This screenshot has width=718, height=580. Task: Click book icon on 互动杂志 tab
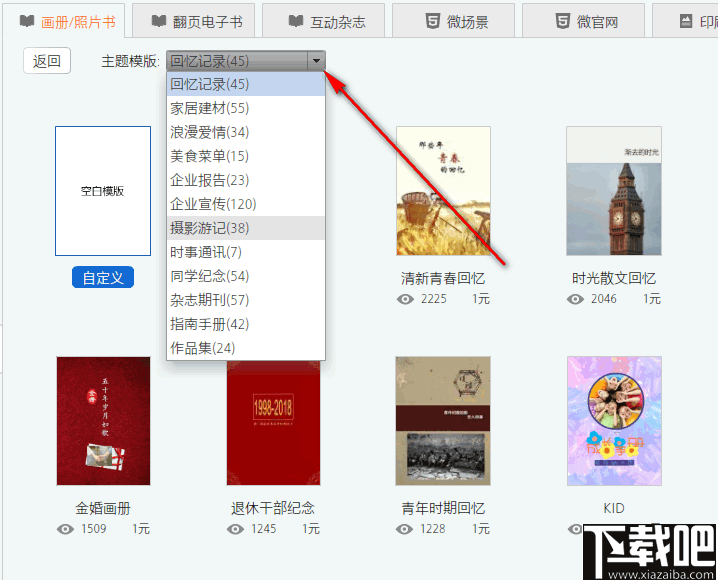(296, 21)
